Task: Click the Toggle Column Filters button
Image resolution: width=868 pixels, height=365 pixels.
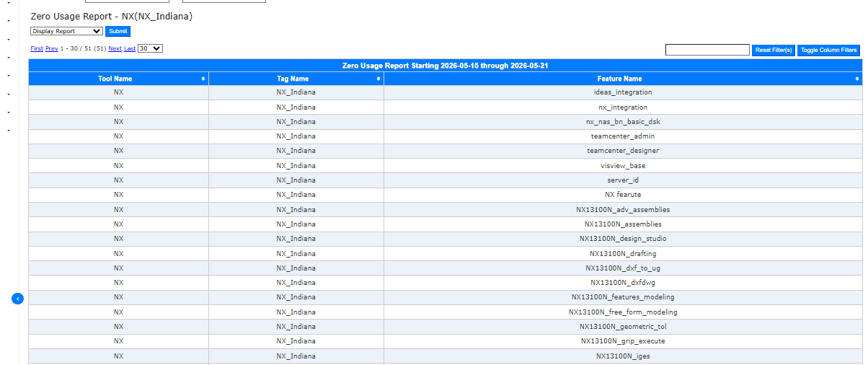Action: coord(829,50)
